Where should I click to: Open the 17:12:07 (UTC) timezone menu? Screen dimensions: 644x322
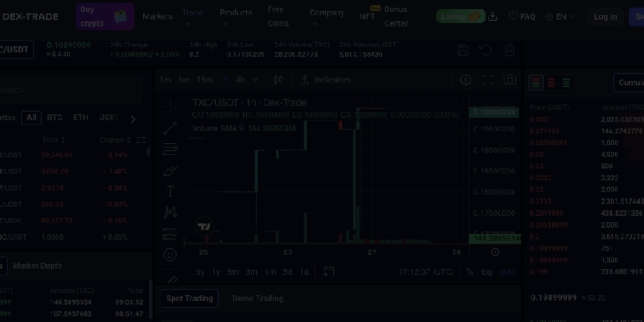(x=426, y=272)
